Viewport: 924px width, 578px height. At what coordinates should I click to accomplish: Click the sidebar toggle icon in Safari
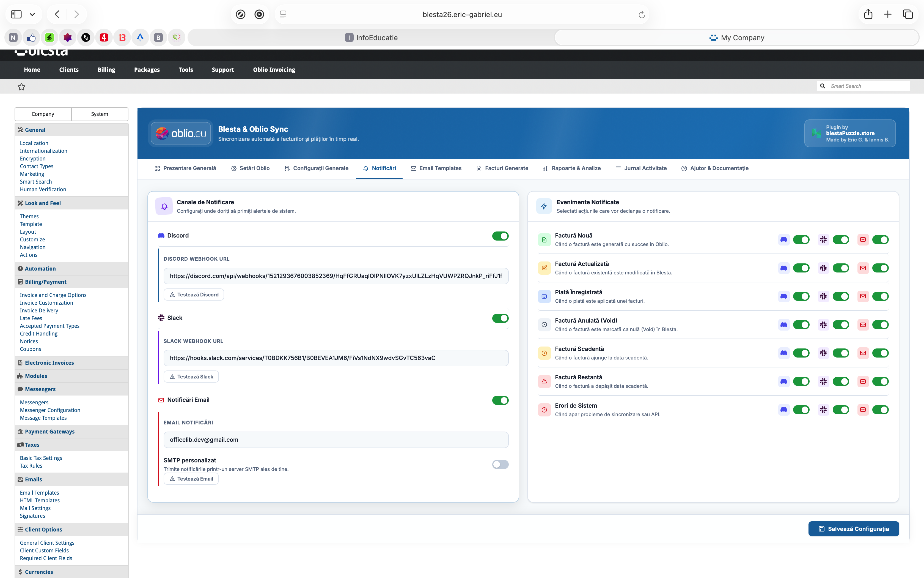(x=16, y=15)
